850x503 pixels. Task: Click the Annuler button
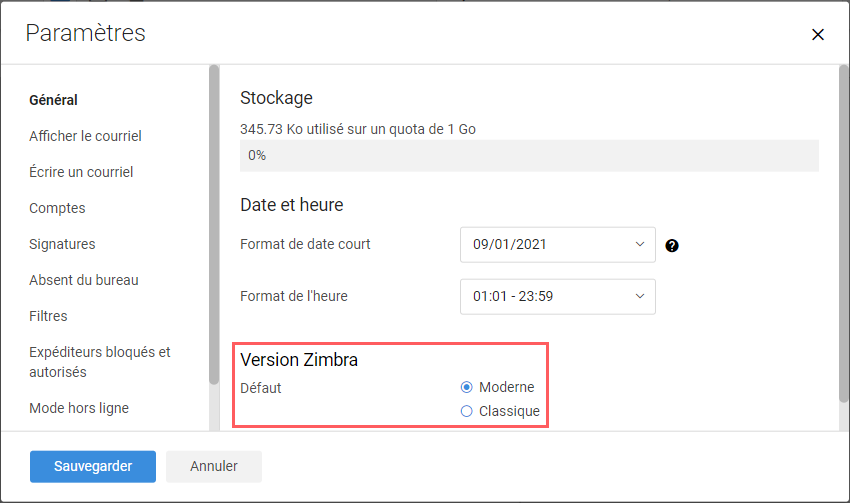pyautogui.click(x=214, y=467)
